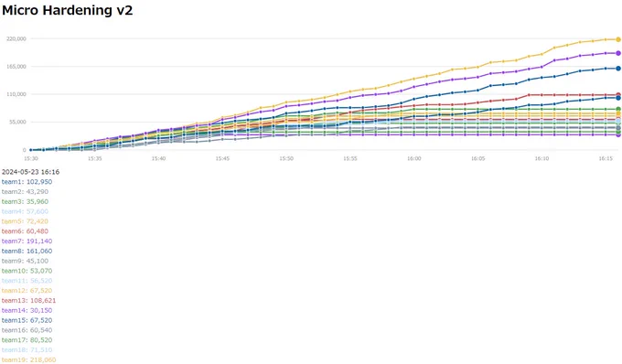Screen dimensions: 622x364
Task: Select the team3: 35,960 legend entry
Action: click(x=25, y=201)
